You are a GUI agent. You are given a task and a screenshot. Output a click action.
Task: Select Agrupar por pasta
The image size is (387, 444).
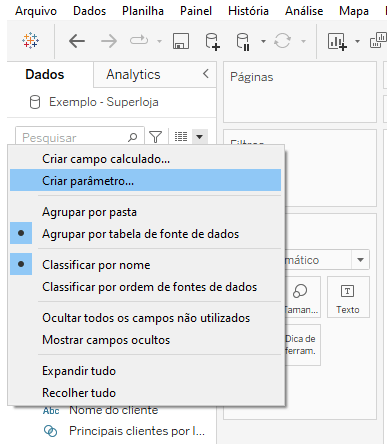(145, 212)
